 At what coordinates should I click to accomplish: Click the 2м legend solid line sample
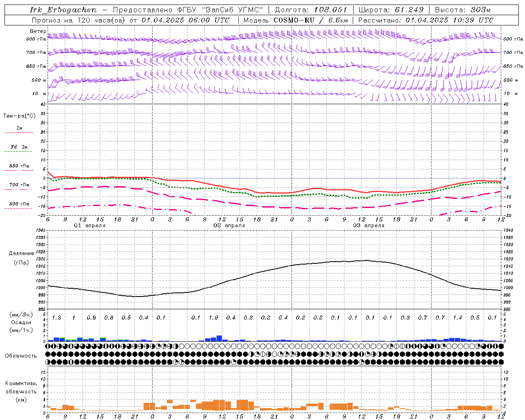(19, 132)
